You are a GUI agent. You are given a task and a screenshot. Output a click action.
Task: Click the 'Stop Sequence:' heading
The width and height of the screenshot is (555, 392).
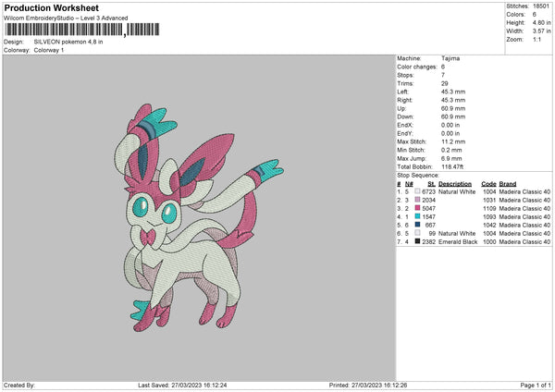(418, 176)
